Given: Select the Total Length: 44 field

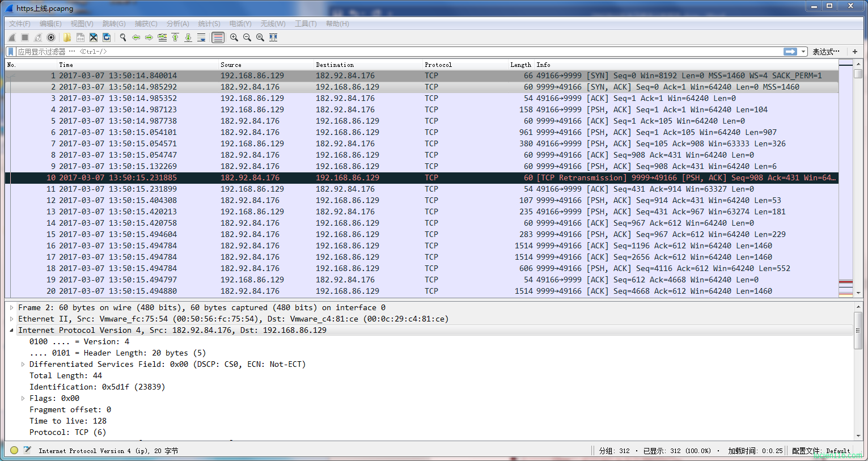Looking at the screenshot, I should click(66, 375).
